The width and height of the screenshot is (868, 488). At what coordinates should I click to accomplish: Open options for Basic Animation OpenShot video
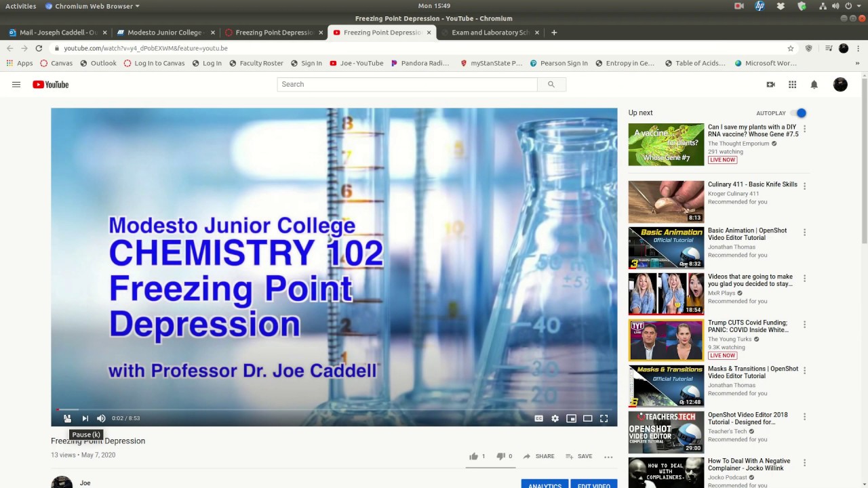tap(804, 232)
